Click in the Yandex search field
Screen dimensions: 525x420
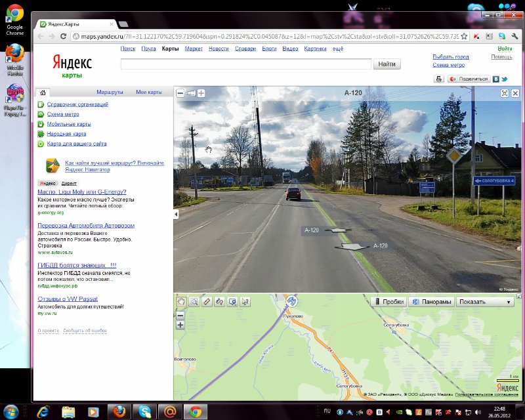[245, 64]
